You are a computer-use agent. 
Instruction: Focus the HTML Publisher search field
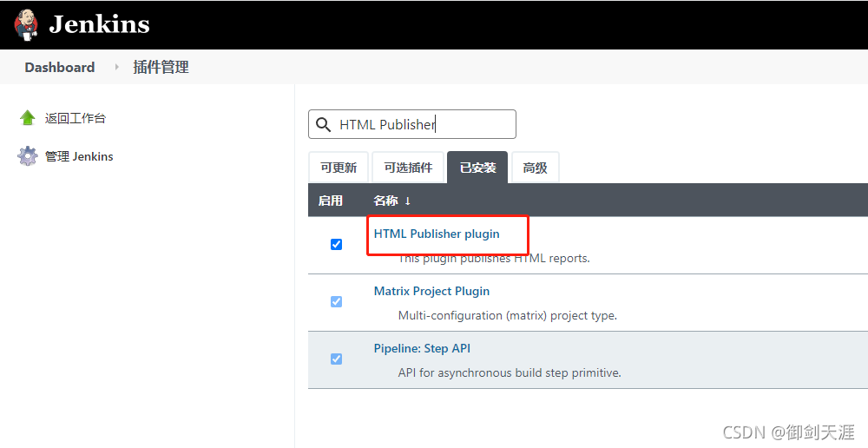coord(411,124)
